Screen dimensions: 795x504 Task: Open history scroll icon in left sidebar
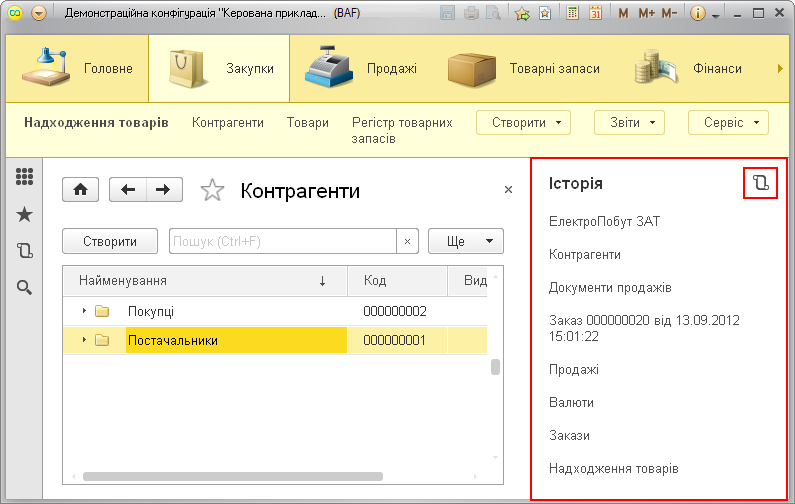click(x=24, y=250)
